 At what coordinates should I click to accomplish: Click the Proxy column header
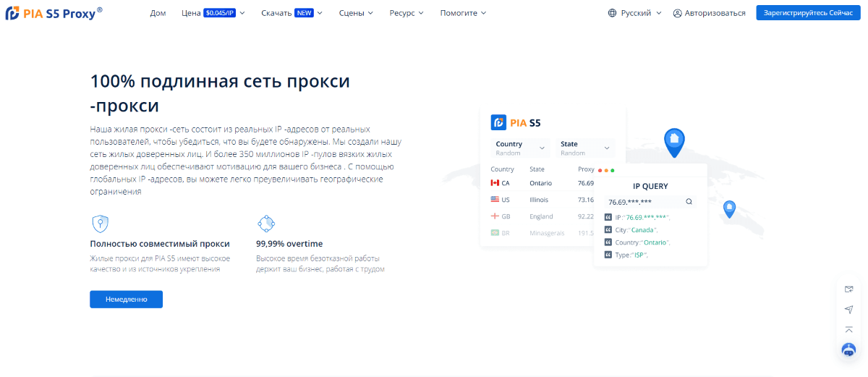(x=586, y=169)
